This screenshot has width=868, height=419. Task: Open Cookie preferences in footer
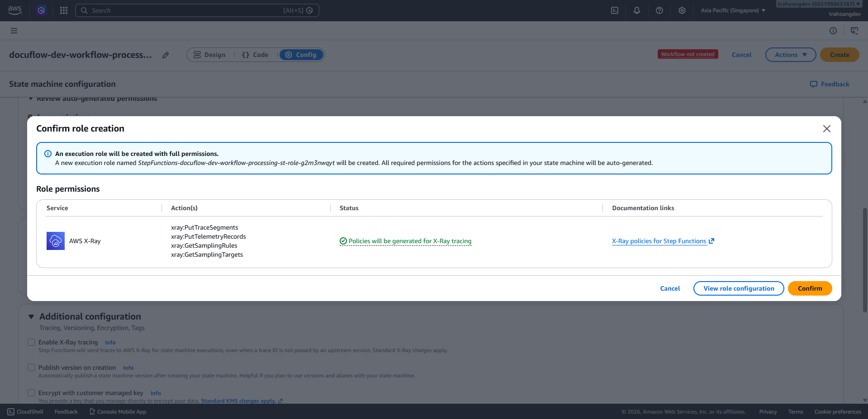coord(838,412)
